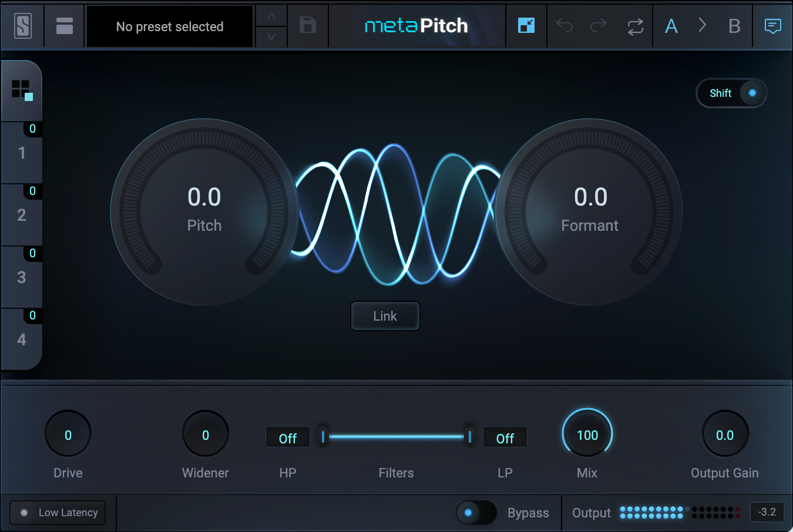Click the Output Gain knob
The height and width of the screenshot is (532, 793).
pyautogui.click(x=725, y=435)
